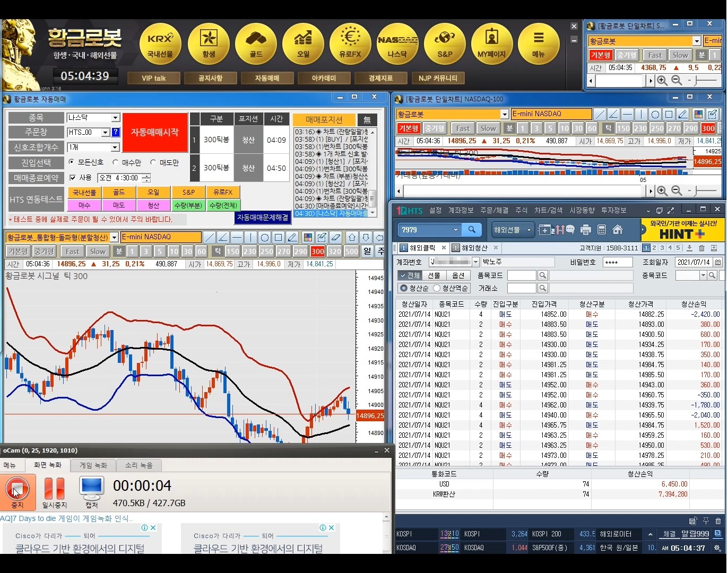Open the 나스닥 NASDAQ gold icon
This screenshot has height=573, width=728.
pyautogui.click(x=397, y=44)
